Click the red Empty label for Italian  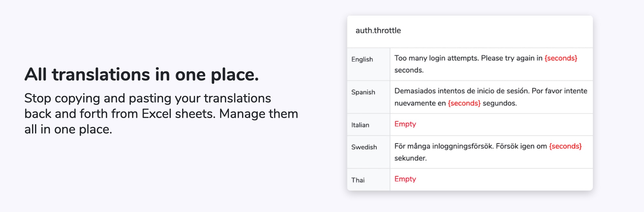(x=405, y=124)
